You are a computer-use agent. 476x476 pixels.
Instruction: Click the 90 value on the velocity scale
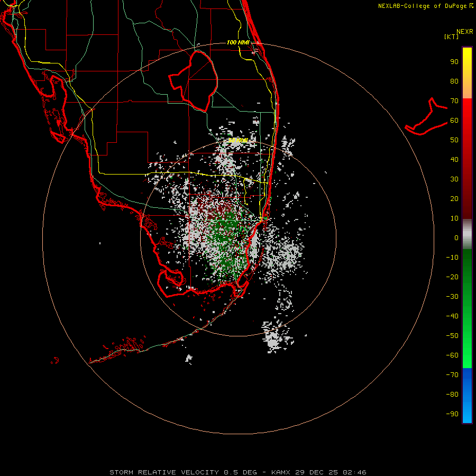click(x=454, y=62)
